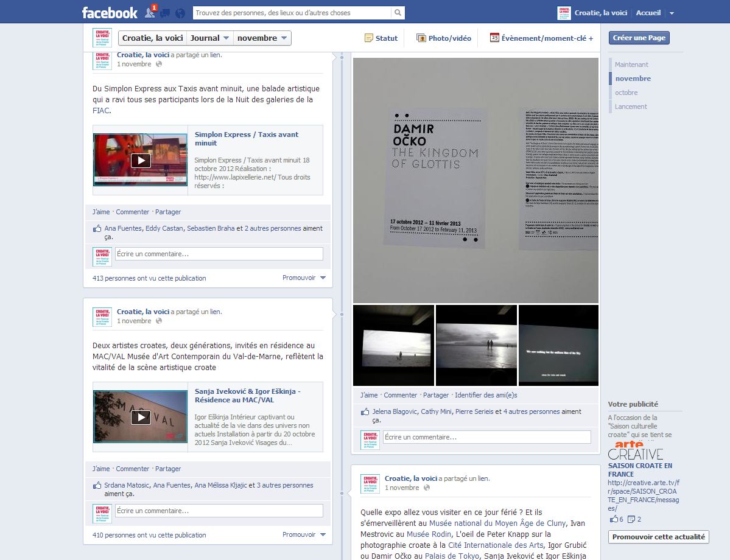730x560 pixels.
Task: Select octobre in the timeline navigation
Action: [626, 93]
